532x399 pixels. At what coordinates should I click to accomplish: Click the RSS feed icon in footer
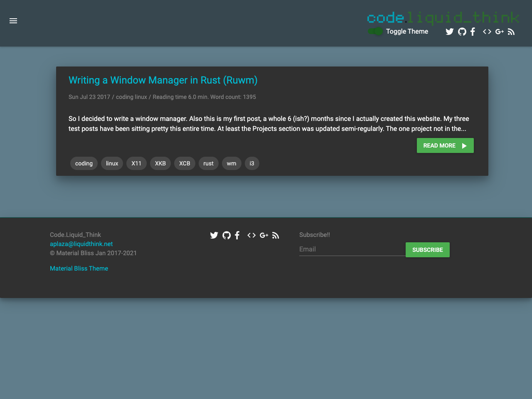click(x=276, y=235)
